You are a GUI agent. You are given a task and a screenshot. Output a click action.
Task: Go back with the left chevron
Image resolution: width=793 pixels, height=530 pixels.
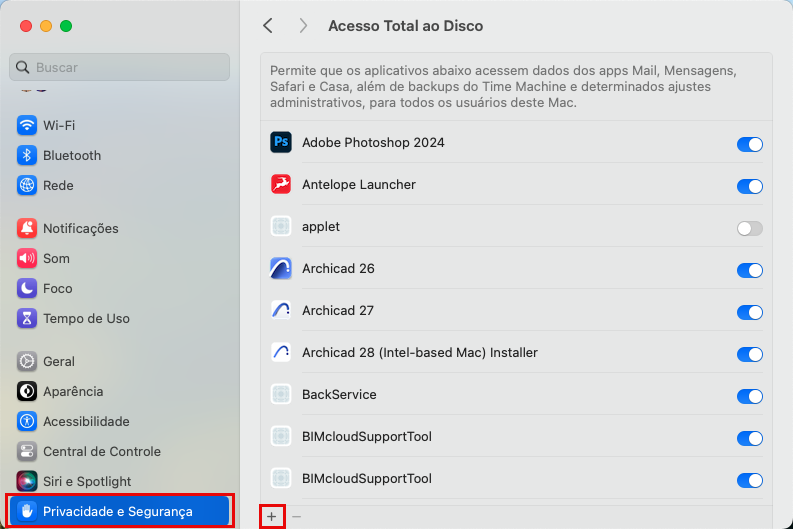[268, 26]
